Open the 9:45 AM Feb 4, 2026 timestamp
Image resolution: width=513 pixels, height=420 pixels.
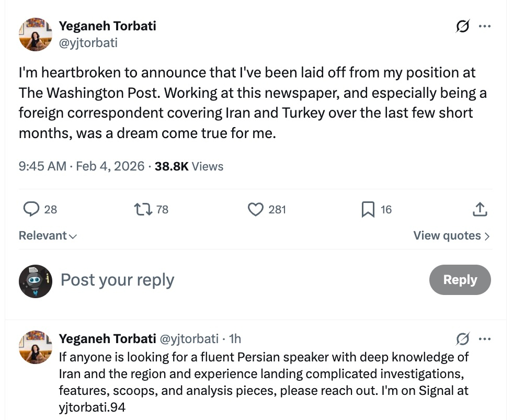coord(81,166)
